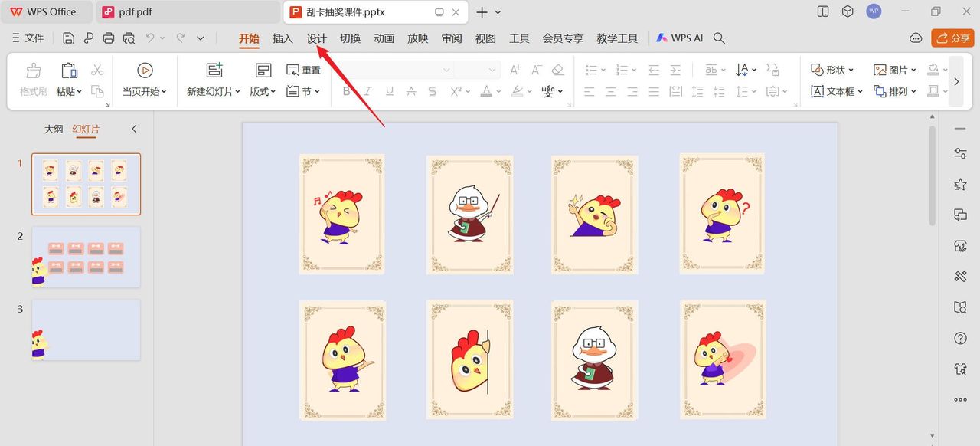Image resolution: width=980 pixels, height=446 pixels.
Task: Click the search magnifier icon in the ribbon
Action: (x=718, y=37)
